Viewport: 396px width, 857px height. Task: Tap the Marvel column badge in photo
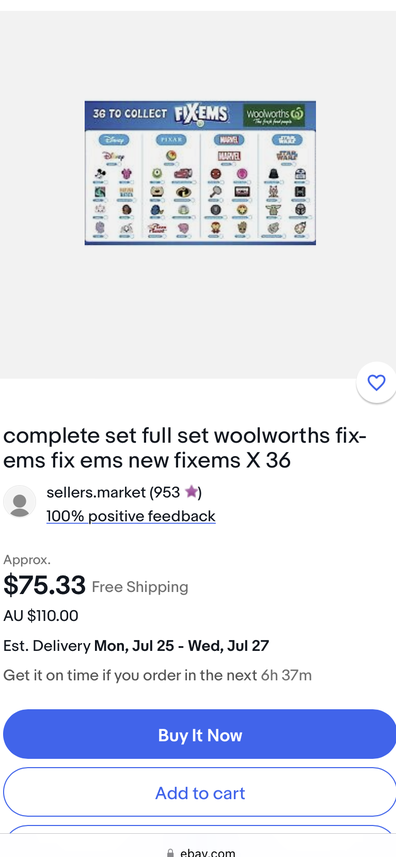(x=229, y=140)
